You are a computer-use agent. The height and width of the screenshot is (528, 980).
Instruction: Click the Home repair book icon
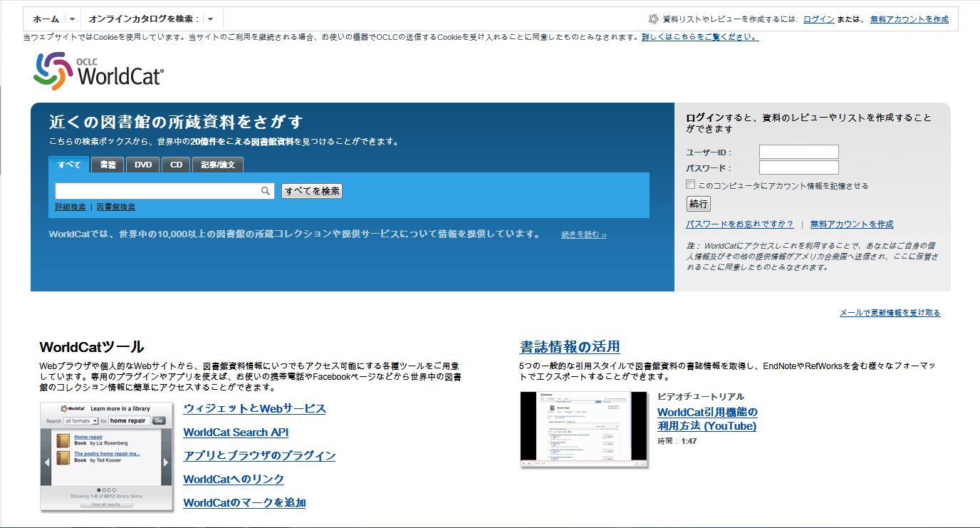63,441
